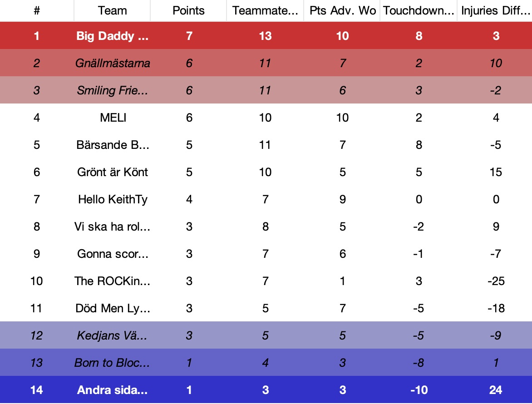Click the # rank column header
Viewport: 532px width, 404px height.
pos(37,10)
